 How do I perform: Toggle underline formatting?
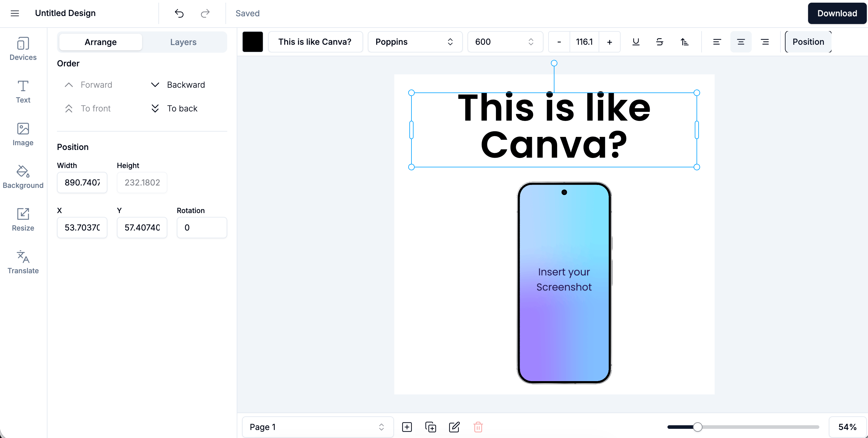[x=636, y=42]
